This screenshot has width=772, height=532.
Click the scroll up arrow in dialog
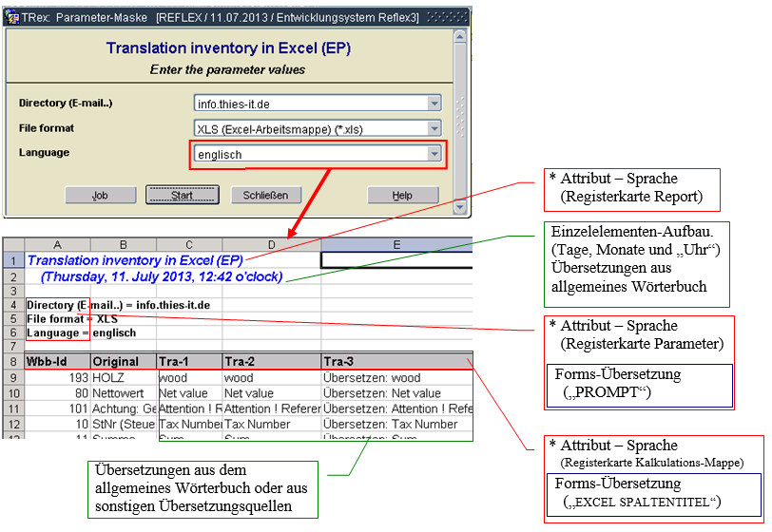tap(460, 36)
